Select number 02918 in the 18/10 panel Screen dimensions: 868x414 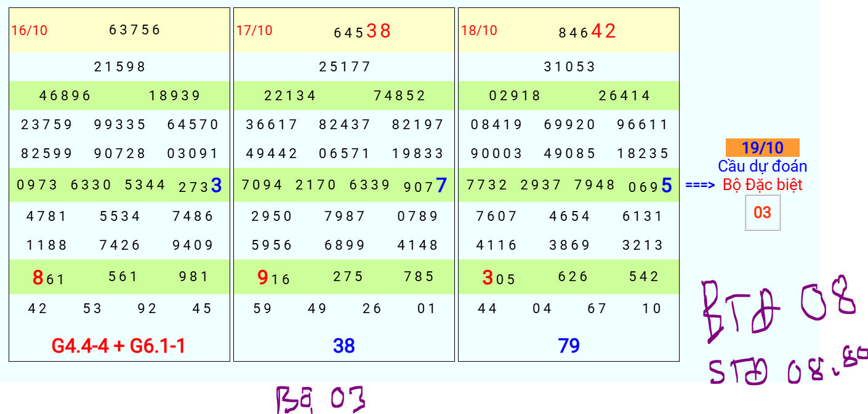[515, 95]
